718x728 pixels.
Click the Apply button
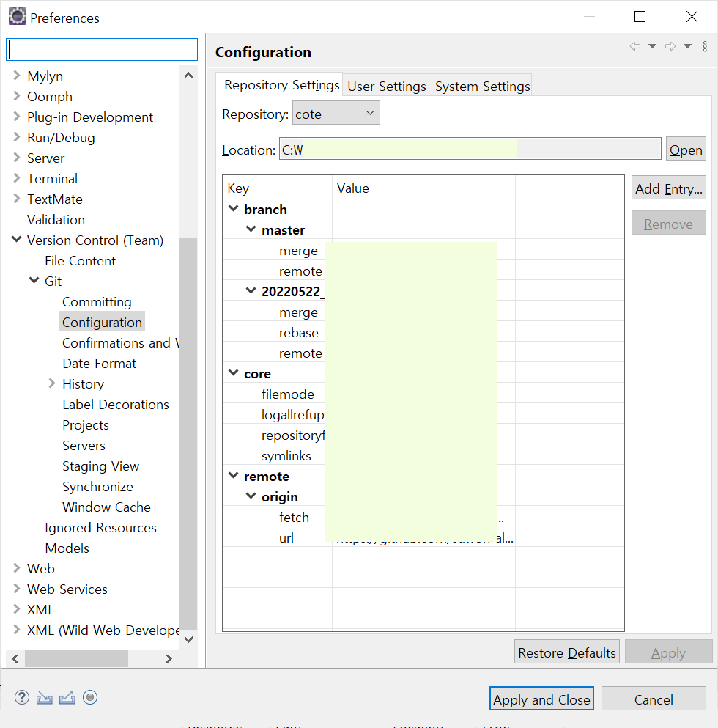(x=668, y=652)
